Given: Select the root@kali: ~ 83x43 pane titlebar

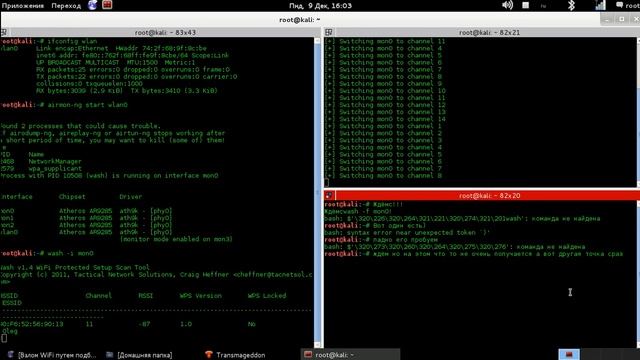Looking at the screenshot, I should click(165, 33).
